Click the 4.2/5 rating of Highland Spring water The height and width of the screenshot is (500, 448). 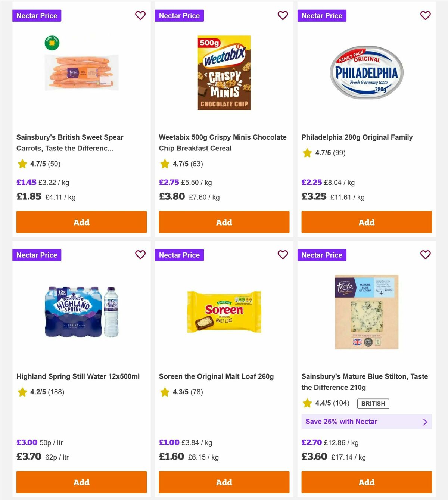(41, 392)
